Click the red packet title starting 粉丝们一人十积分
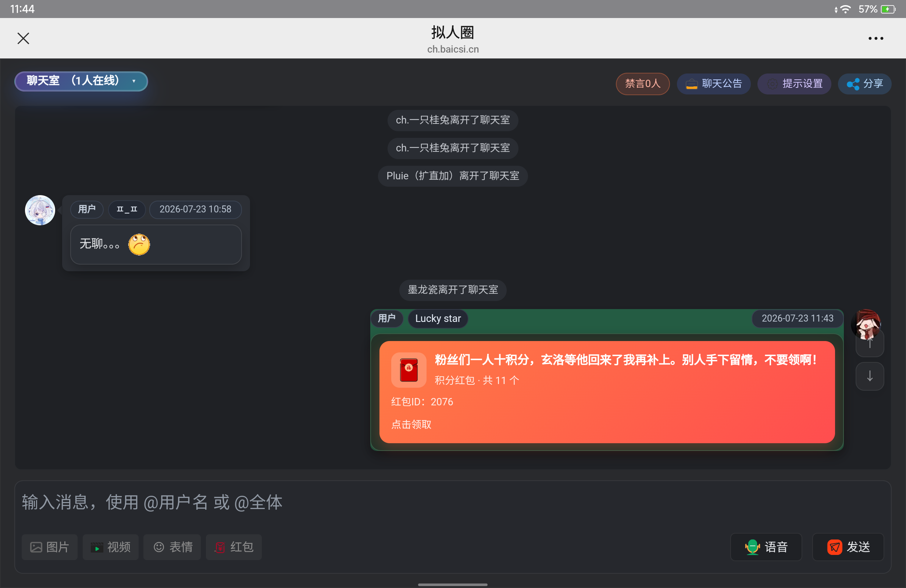 [x=626, y=360]
